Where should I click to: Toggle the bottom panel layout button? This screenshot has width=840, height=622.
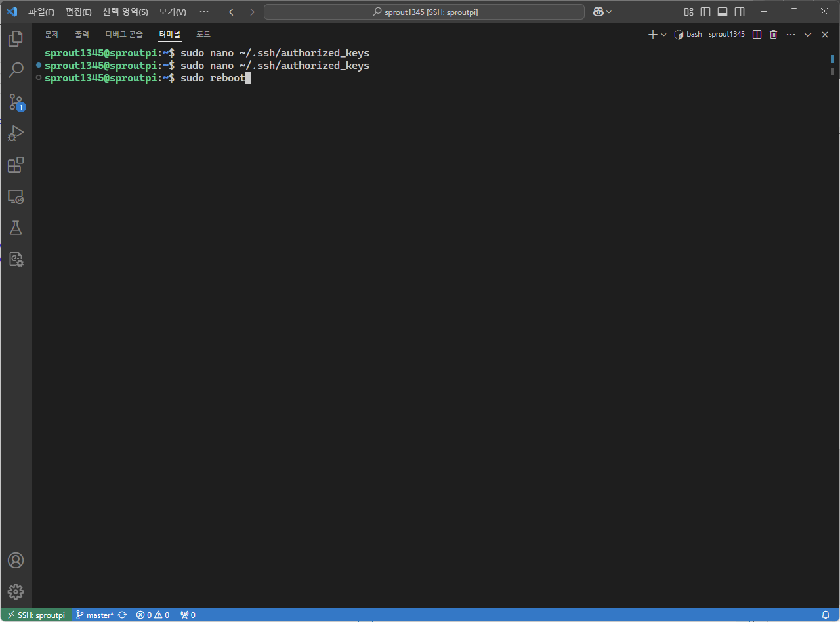coord(723,12)
